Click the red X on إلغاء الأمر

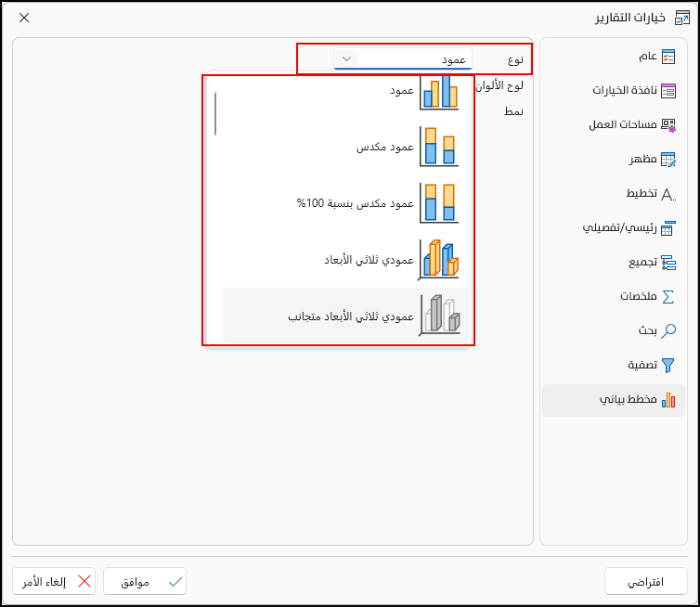[84, 581]
